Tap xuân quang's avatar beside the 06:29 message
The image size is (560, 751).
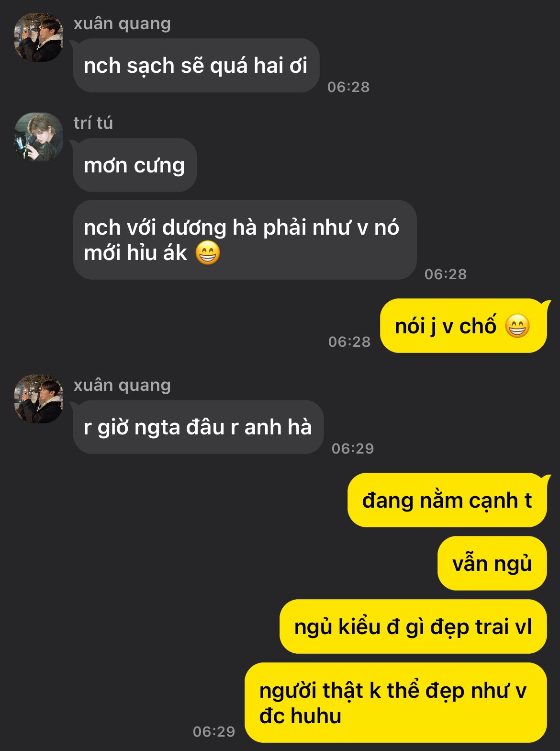point(39,399)
